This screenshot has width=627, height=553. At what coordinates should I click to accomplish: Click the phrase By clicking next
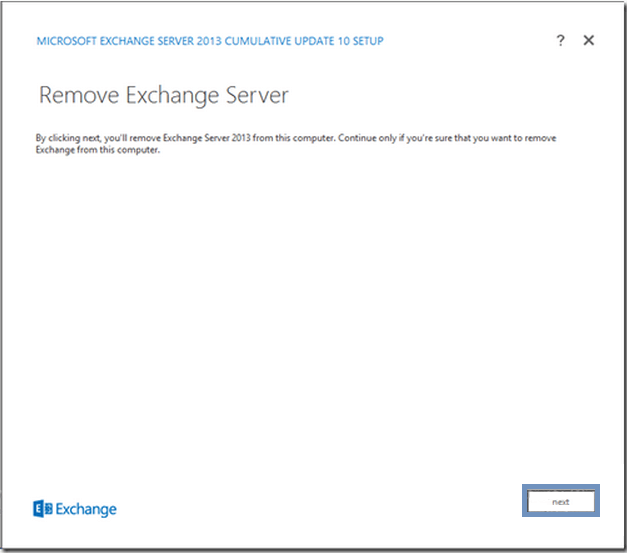68,138
